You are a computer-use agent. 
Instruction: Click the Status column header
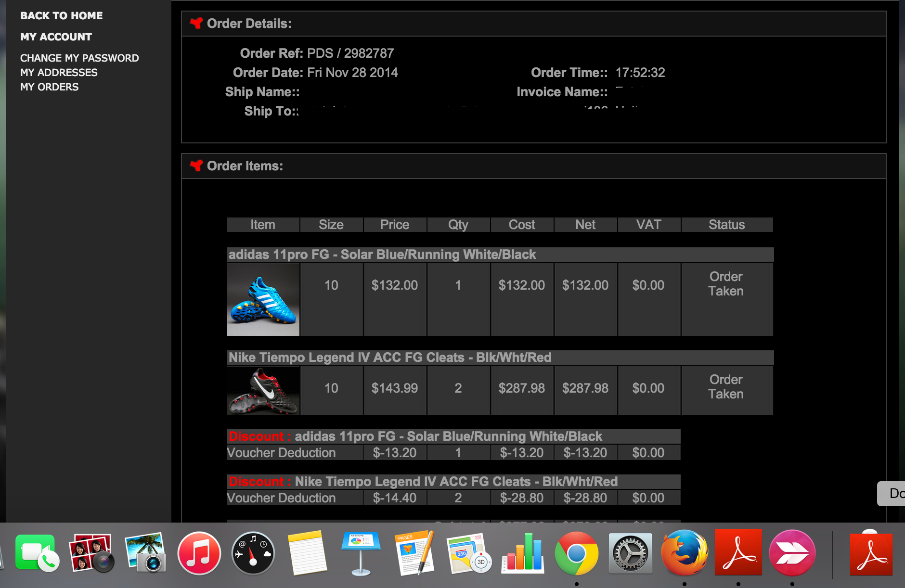click(x=727, y=225)
